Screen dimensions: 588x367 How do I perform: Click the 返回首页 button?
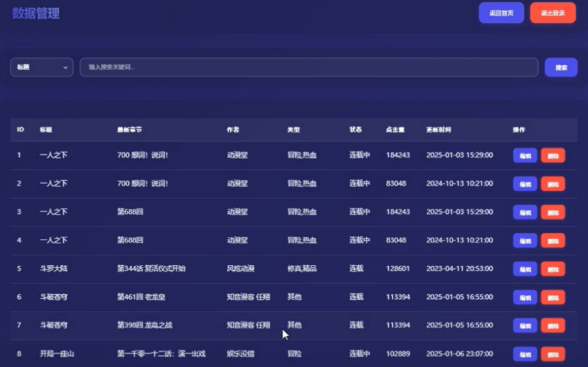[x=501, y=13]
